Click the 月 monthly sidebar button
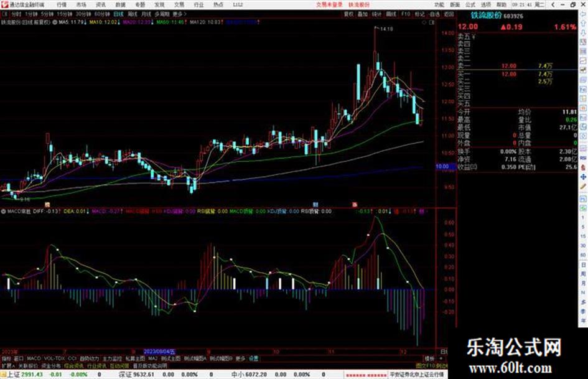The width and height of the screenshot is (588, 379). [x=583, y=283]
